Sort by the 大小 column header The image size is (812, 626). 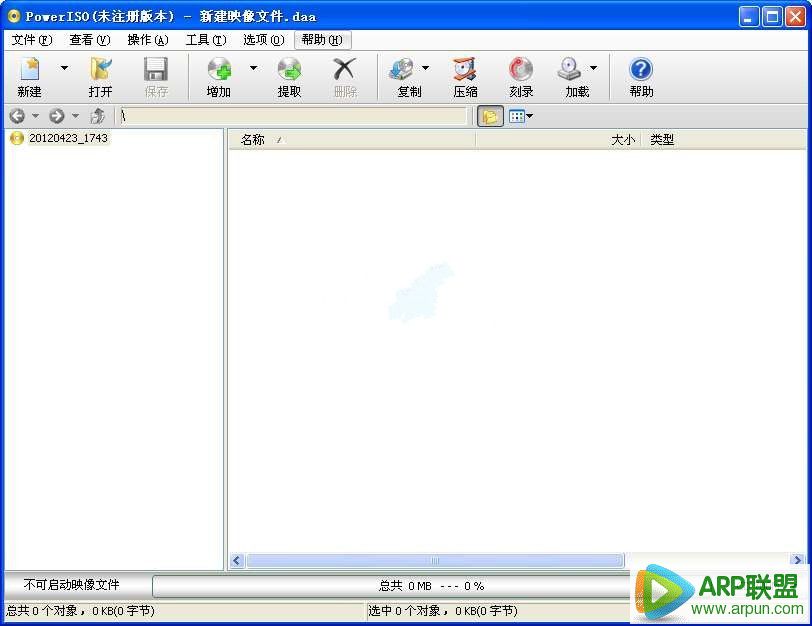click(x=558, y=140)
